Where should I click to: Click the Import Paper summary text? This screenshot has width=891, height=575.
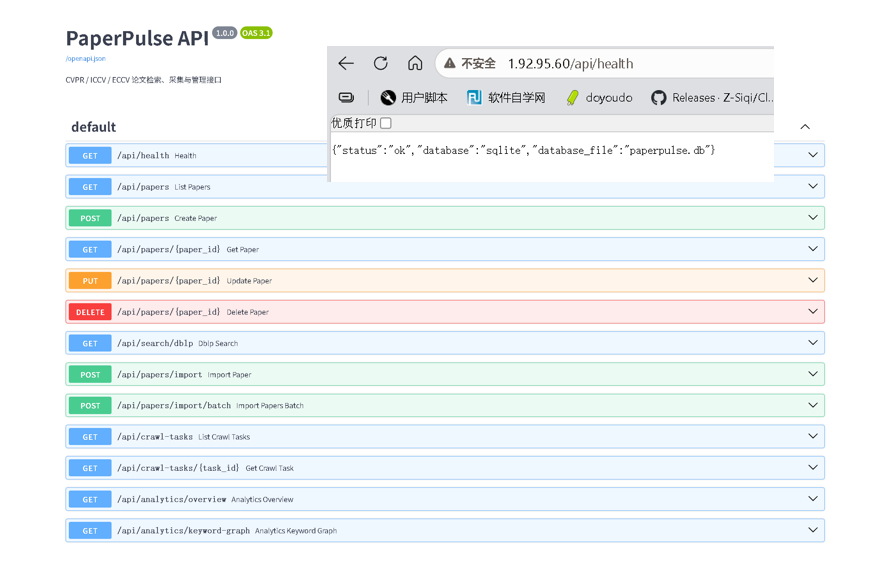pos(230,374)
